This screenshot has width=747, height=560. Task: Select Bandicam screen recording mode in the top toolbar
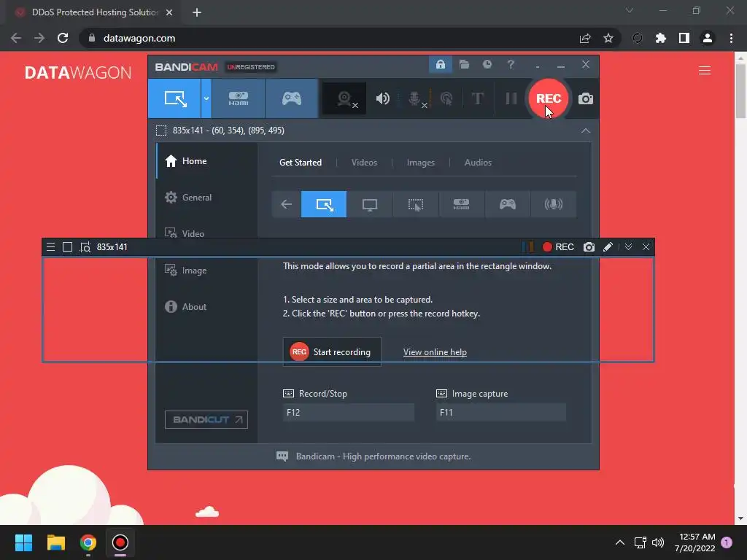(175, 98)
